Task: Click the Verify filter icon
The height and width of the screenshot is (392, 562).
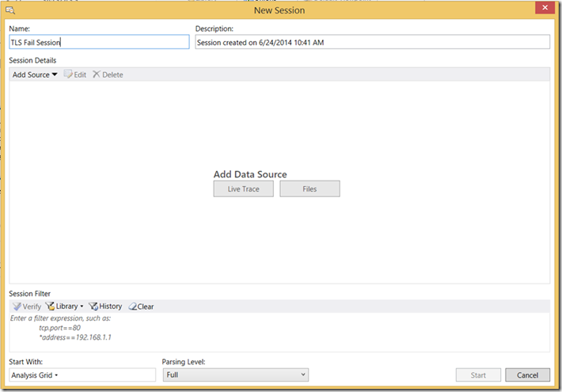Action: tap(17, 306)
